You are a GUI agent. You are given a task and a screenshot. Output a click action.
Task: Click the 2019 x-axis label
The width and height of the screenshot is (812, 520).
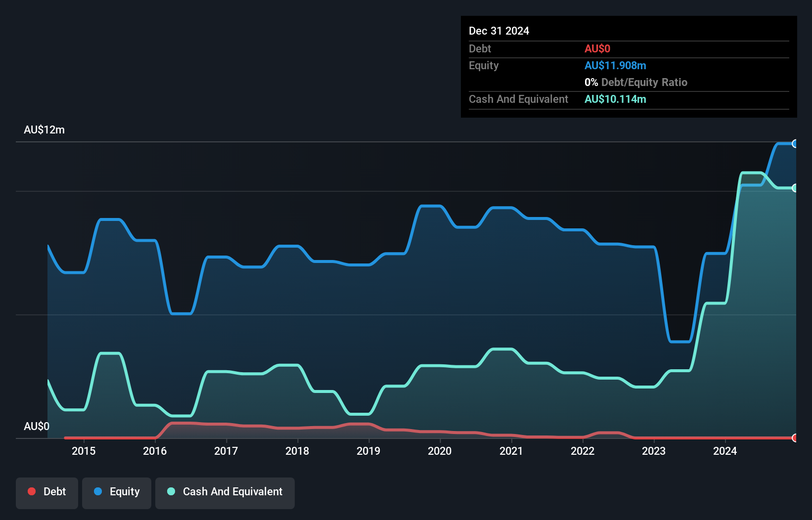[x=368, y=451]
